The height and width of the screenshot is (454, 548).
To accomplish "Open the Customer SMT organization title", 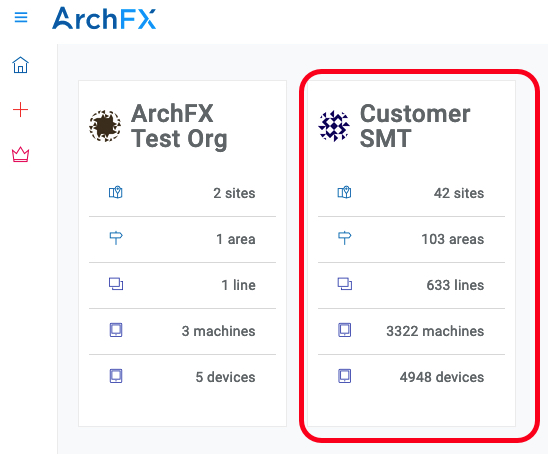I will click(x=415, y=126).
